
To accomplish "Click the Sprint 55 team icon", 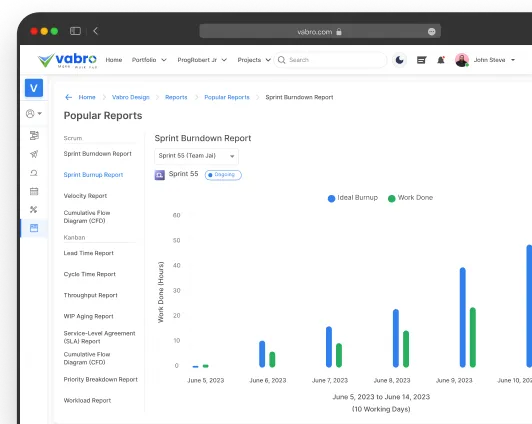I will pyautogui.click(x=160, y=175).
